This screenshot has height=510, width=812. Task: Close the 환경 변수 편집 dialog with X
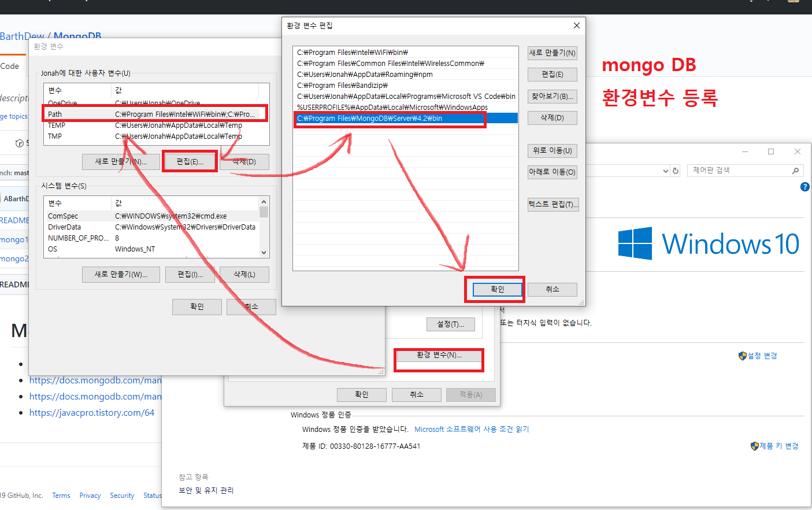pos(576,25)
